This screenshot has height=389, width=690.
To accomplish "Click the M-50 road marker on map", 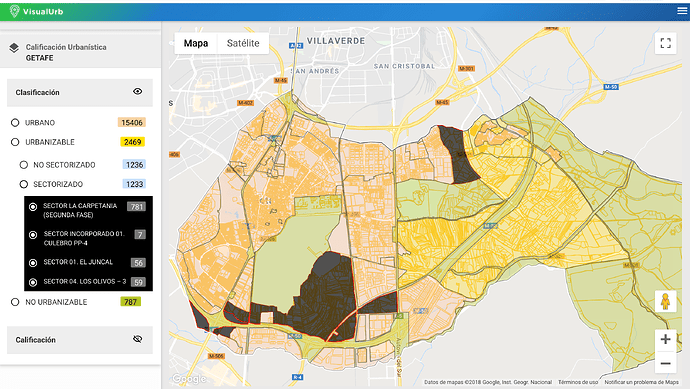I will tap(611, 87).
